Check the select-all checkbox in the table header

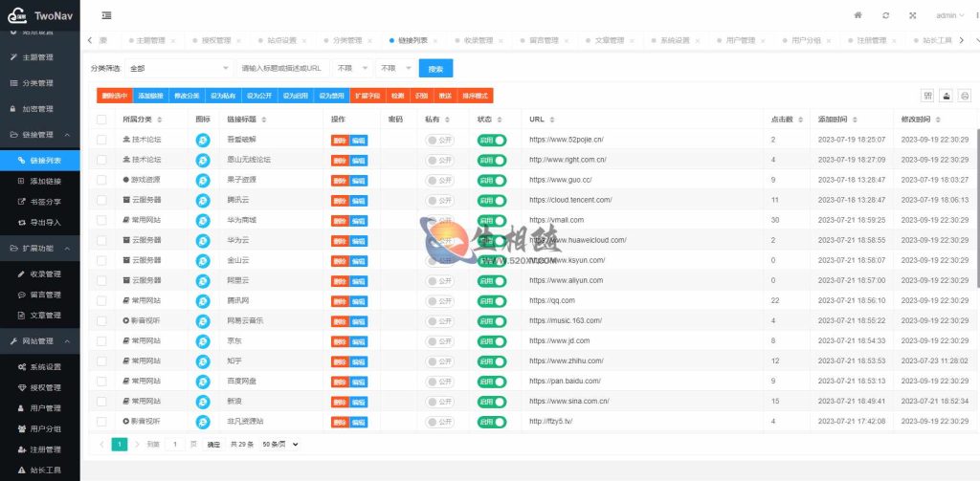[101, 120]
